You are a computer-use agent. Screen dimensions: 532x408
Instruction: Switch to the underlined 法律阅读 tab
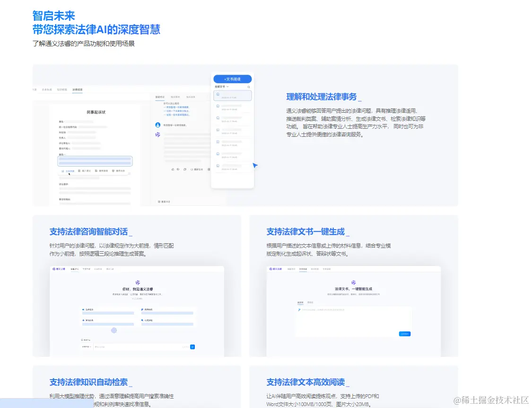click(x=78, y=89)
